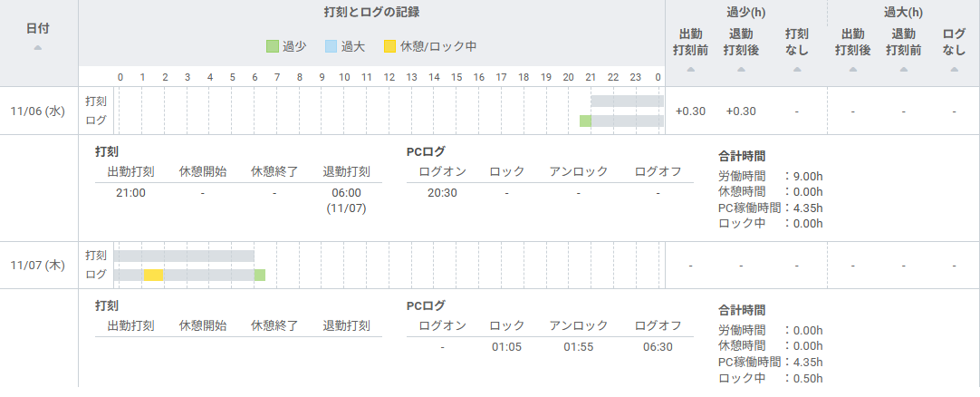Viewport: 980px width, 397px height.
Task: Click the 20:30 logon time
Action: click(442, 192)
